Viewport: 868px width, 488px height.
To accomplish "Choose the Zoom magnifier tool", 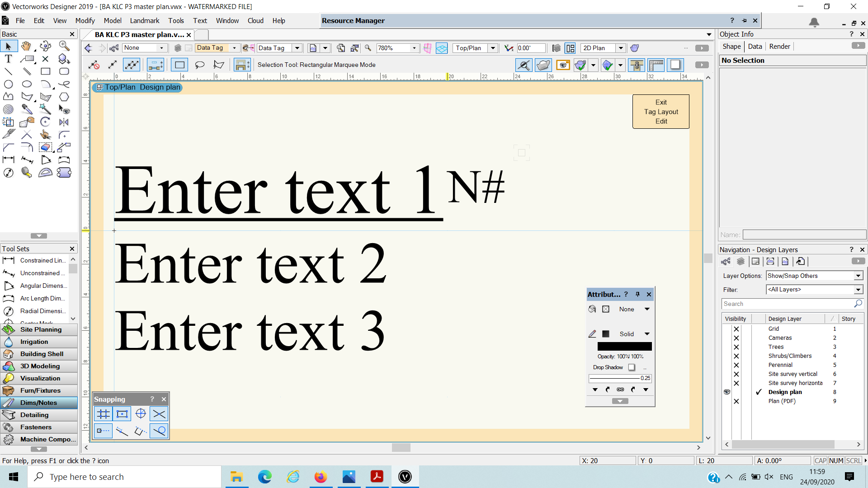I will click(x=64, y=46).
